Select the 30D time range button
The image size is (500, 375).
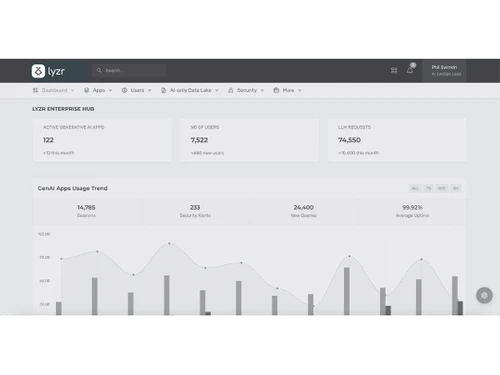click(x=442, y=188)
